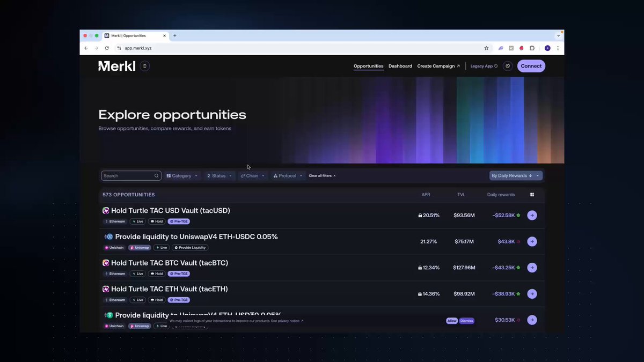The image size is (644, 362).
Task: Click the 20.51% APR value
Action: (431, 215)
